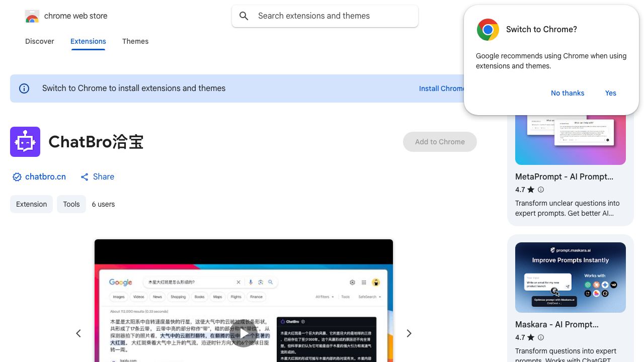Screen dimensions: 644x362
Task: Click the MetaPrompt description text
Action: pos(568,208)
